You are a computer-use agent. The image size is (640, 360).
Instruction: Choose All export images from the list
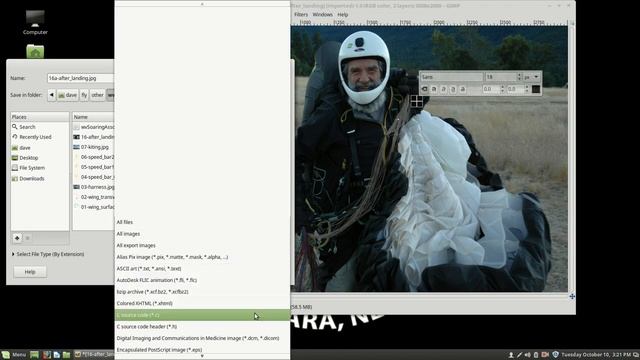click(x=202, y=245)
